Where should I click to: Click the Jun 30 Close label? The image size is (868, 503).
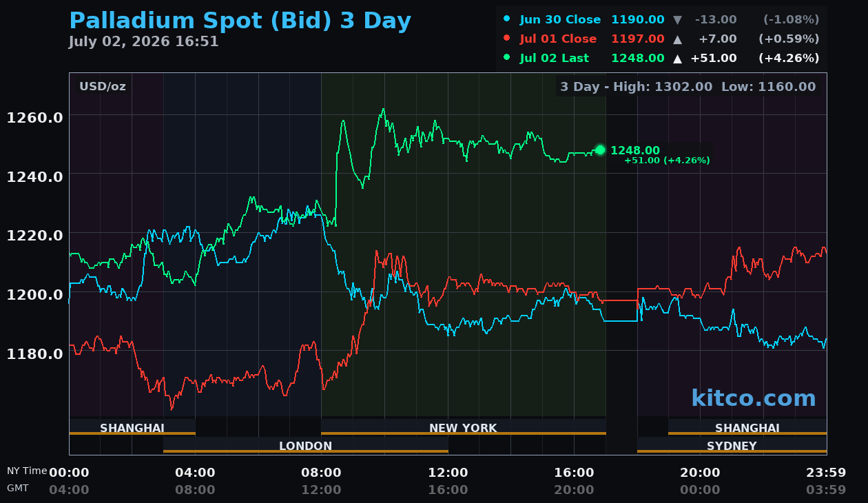pos(560,20)
